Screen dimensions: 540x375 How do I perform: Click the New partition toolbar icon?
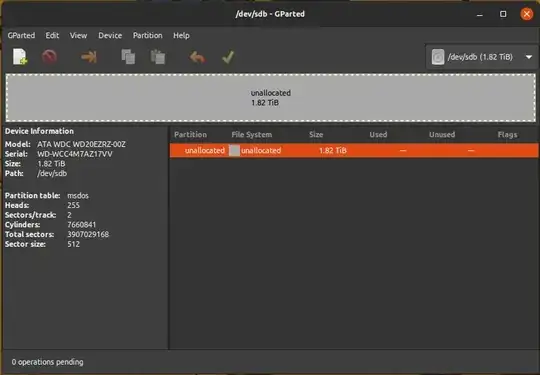tap(20, 57)
